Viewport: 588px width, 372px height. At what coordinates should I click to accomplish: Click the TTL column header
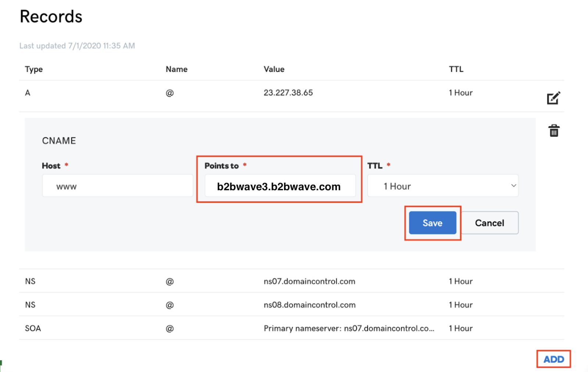coord(456,69)
